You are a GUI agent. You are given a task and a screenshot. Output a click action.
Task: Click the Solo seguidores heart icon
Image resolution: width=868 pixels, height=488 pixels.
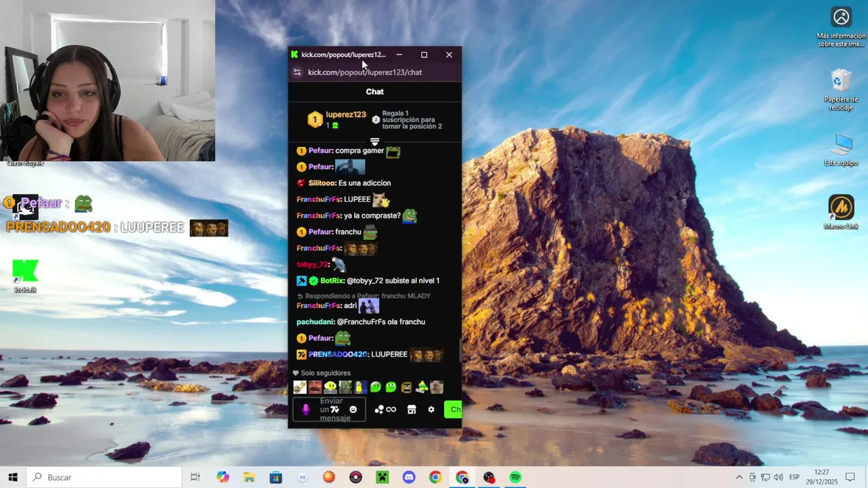pyautogui.click(x=296, y=373)
